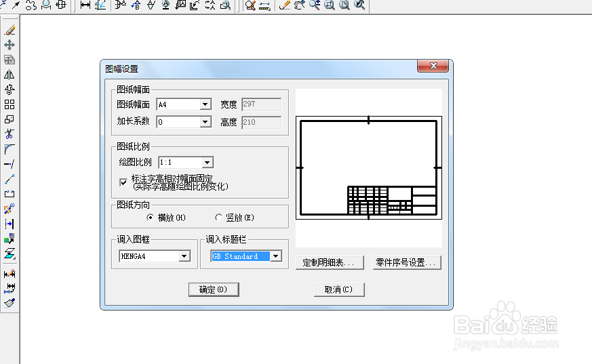Choose the Mirror tool with two triangles

[9, 75]
